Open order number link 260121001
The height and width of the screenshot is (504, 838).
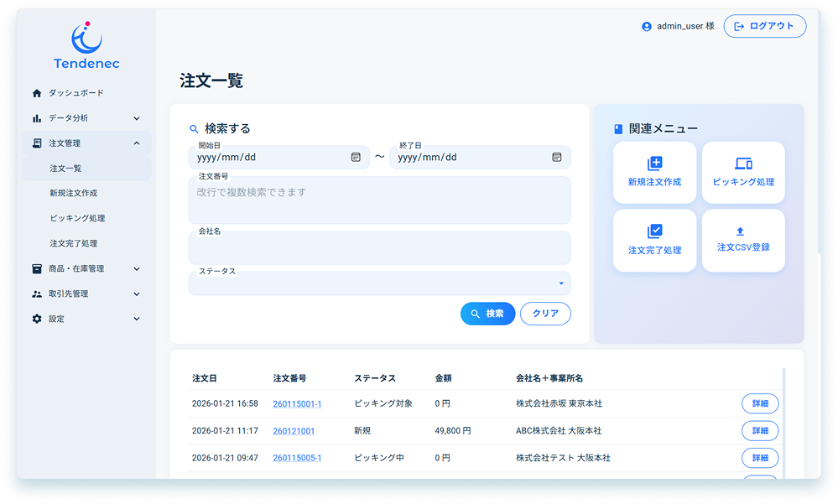[294, 431]
